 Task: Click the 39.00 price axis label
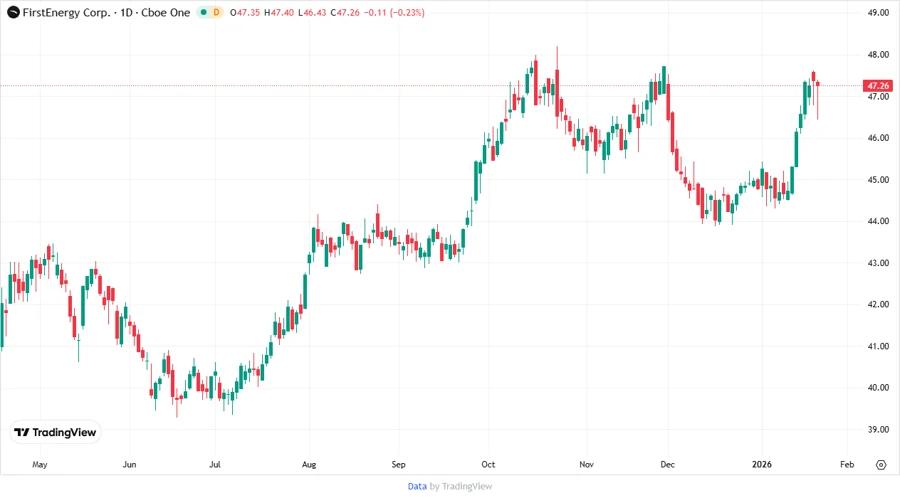tap(878, 429)
